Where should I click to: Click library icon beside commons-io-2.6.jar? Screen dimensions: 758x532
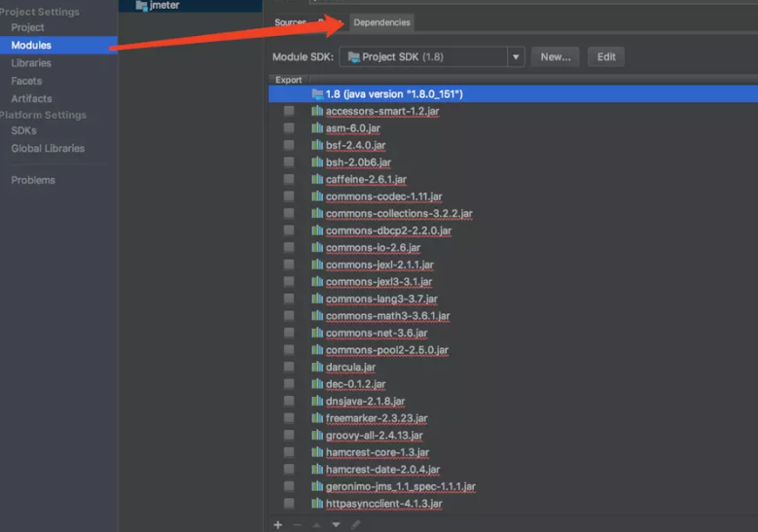(317, 247)
